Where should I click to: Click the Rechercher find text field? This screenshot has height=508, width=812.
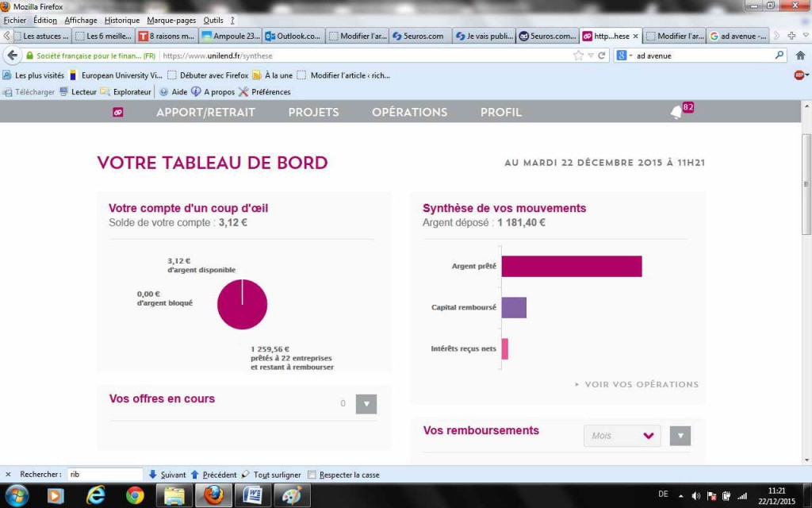coord(104,475)
